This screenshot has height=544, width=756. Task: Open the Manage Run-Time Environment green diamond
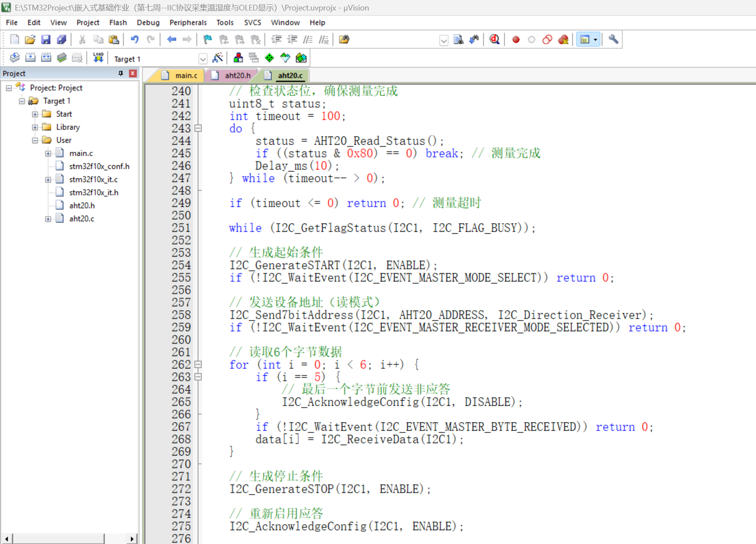pyautogui.click(x=269, y=58)
